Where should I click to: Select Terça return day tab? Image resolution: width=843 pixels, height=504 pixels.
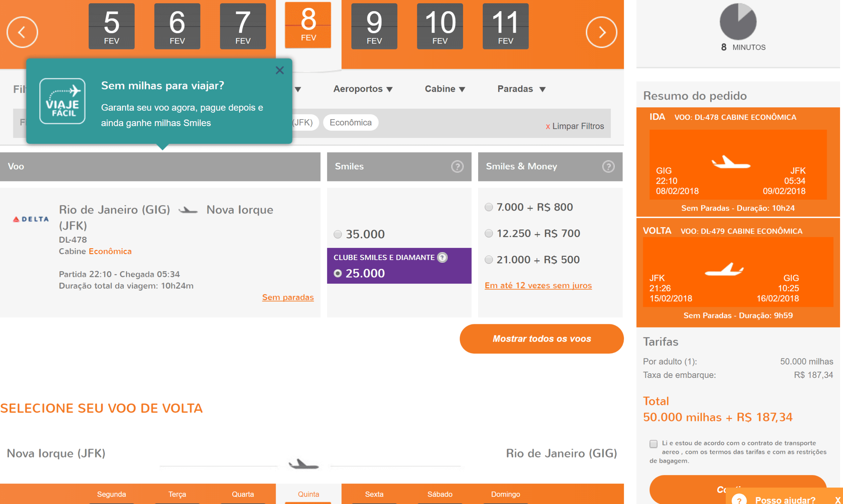coord(177,494)
